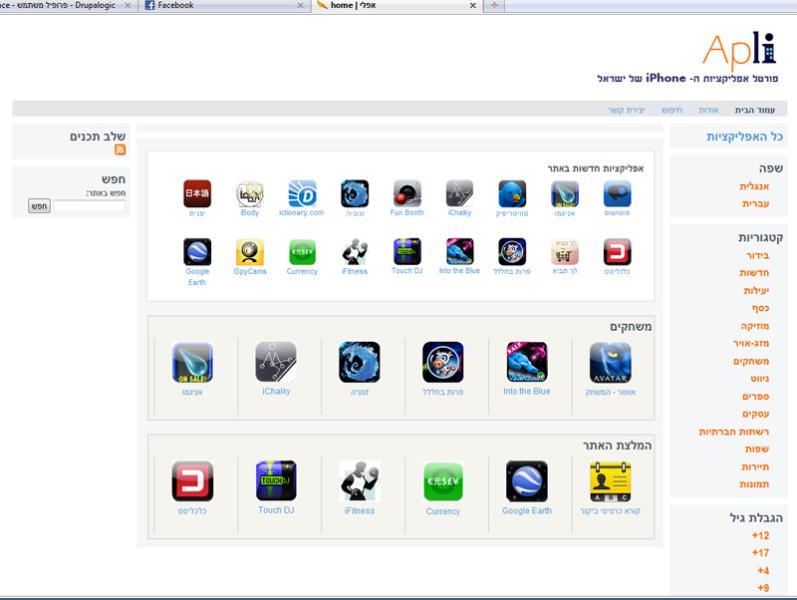
Task: Open the Avatar game icon
Action: tap(610, 363)
